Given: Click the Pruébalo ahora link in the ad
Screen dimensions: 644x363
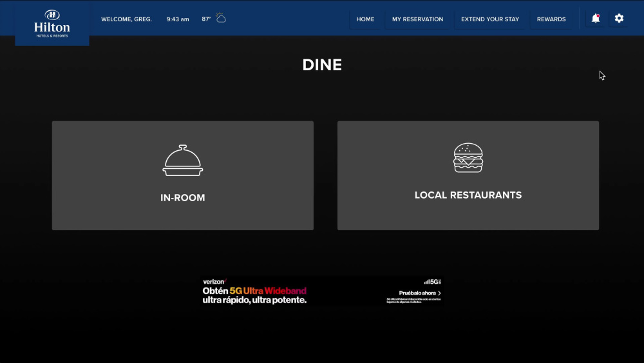Looking at the screenshot, I should [420, 293].
